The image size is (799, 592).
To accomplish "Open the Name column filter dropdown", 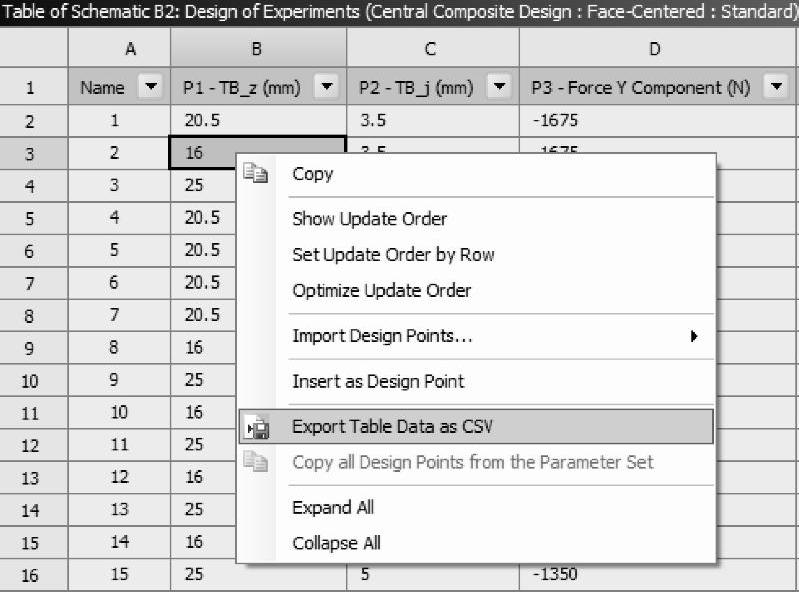I will click(x=151, y=88).
